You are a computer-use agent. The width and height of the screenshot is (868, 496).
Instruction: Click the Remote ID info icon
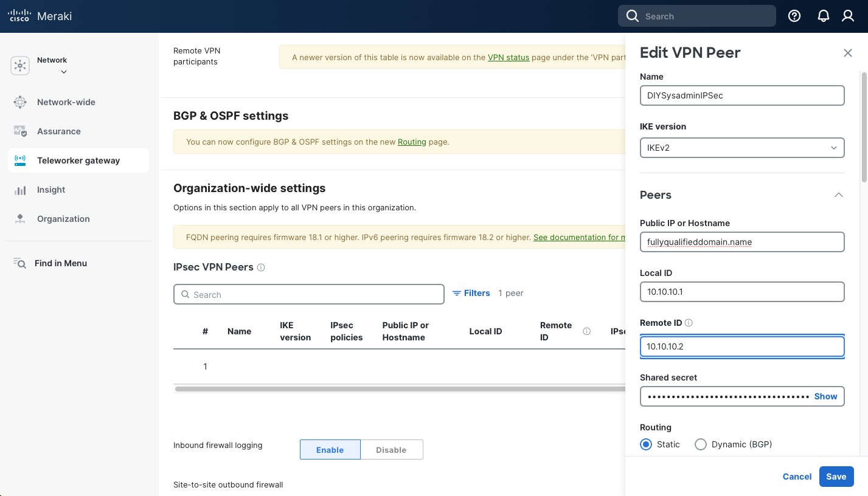pyautogui.click(x=689, y=323)
